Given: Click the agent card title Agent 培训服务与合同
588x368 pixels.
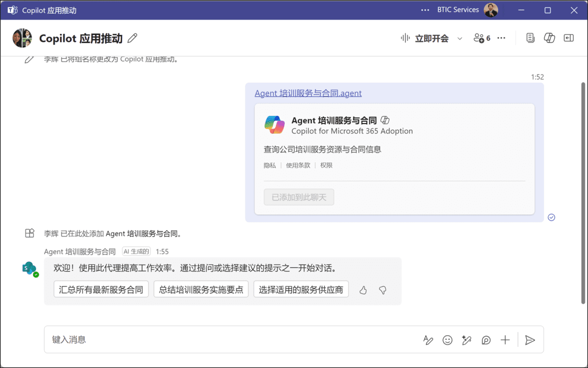Looking at the screenshot, I should (334, 120).
